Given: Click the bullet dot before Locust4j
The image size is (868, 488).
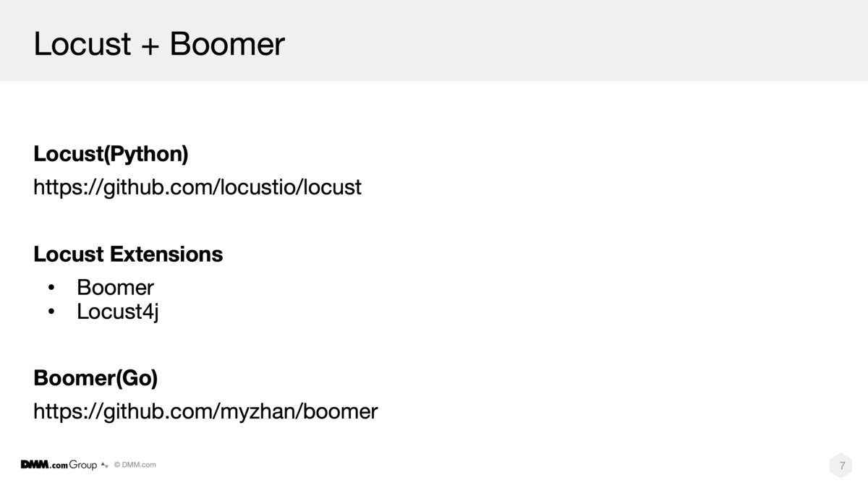Looking at the screenshot, I should (51, 312).
